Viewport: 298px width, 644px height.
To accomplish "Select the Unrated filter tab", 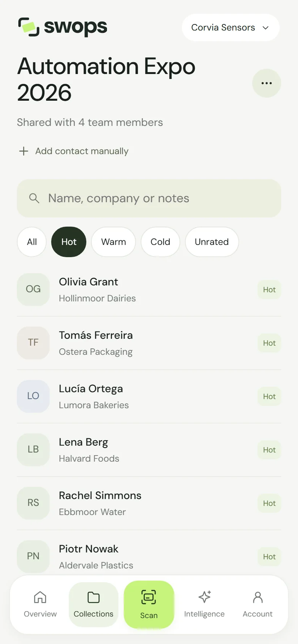I will click(212, 242).
